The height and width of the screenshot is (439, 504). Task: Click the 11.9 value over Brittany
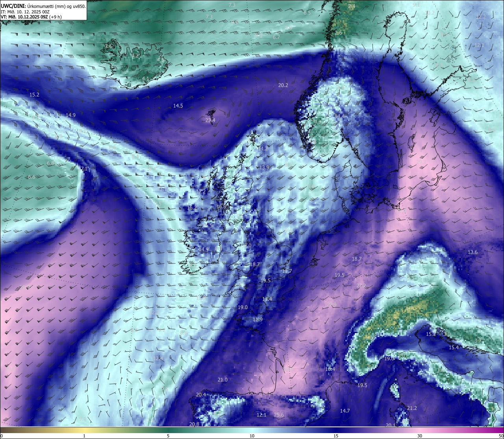258,319
